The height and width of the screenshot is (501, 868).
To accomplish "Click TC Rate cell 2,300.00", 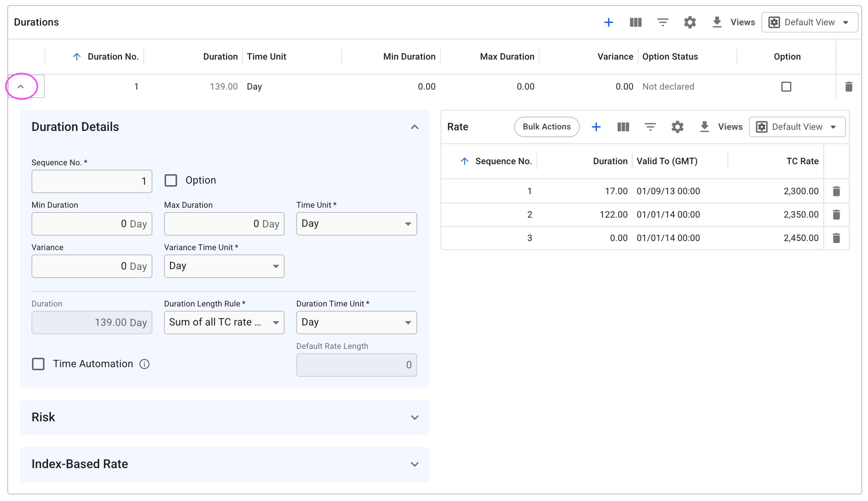I will 801,191.
